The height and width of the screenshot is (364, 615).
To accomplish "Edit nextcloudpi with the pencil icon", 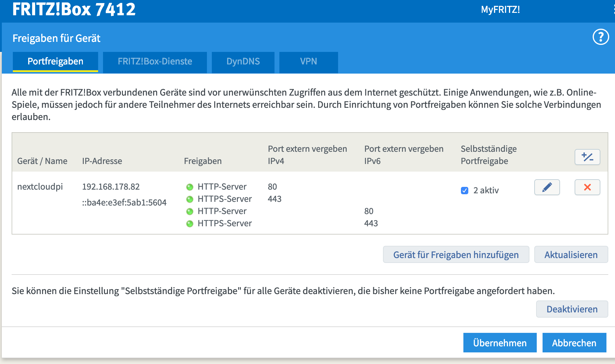I will pos(547,187).
